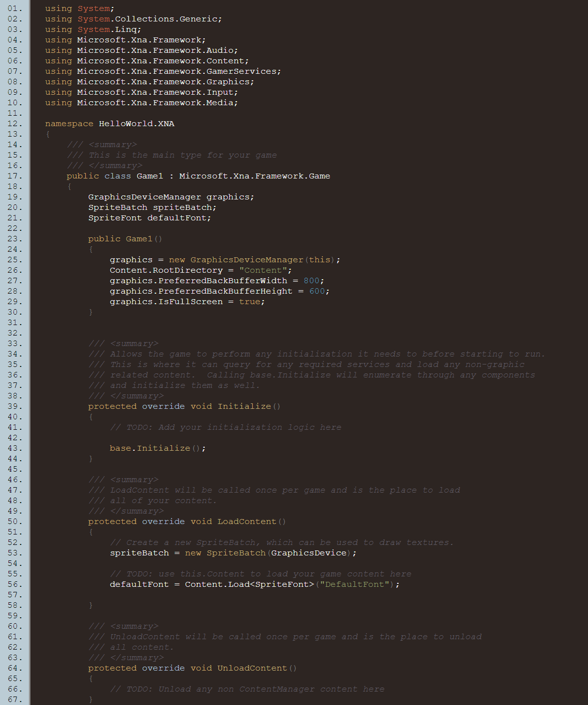Click 'protected override void LoadContent()' line

[x=187, y=522]
